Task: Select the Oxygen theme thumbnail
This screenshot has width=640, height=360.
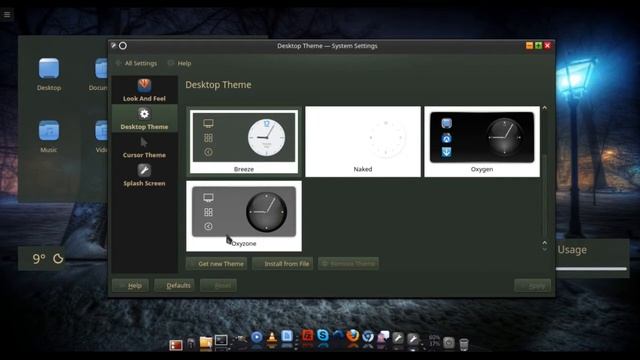Action: point(482,141)
